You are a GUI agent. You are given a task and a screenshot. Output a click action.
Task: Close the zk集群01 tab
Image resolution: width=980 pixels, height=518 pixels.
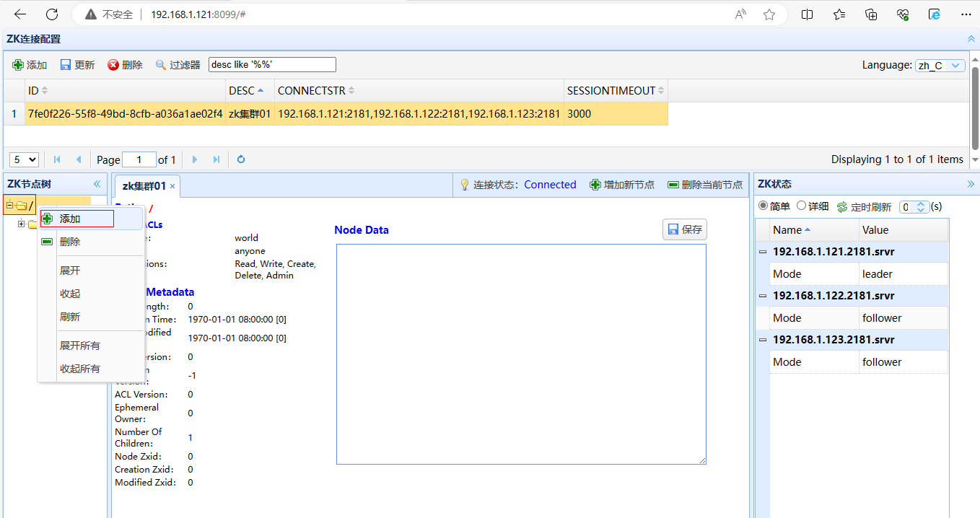[172, 186]
